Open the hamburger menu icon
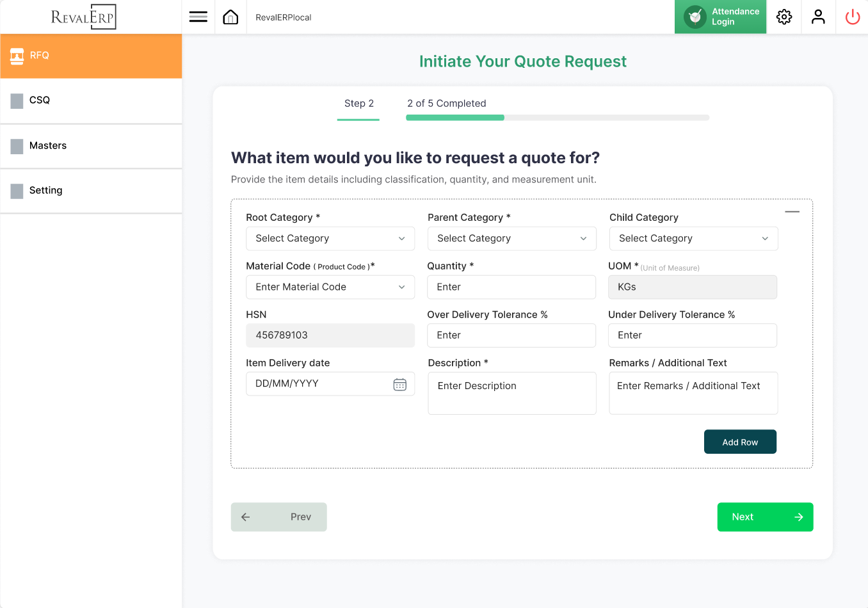The image size is (868, 608). [198, 17]
